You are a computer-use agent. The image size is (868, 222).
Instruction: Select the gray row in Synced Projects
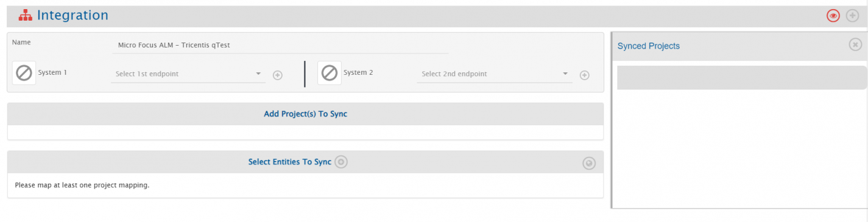[x=742, y=78]
